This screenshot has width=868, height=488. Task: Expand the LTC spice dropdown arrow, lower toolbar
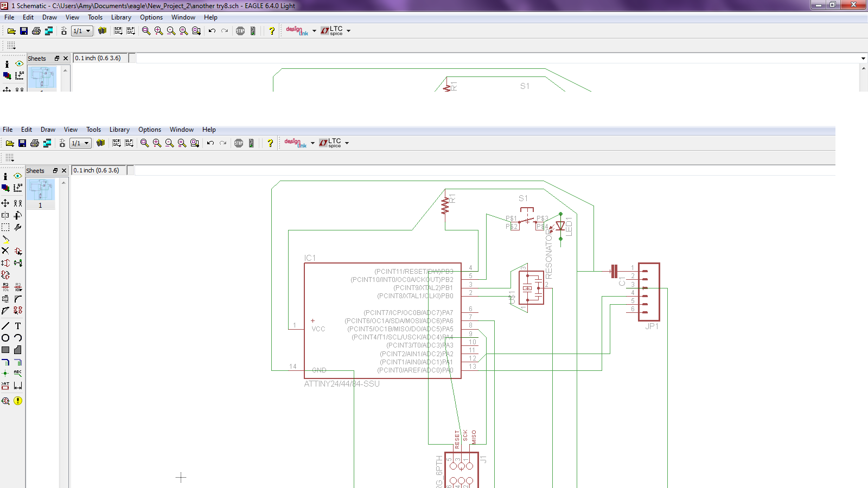click(347, 143)
